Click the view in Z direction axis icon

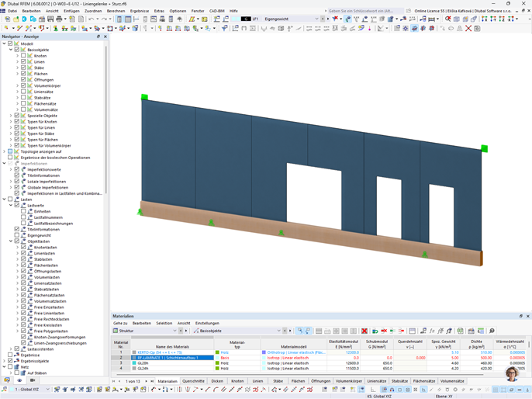pyautogui.click(x=503, y=19)
